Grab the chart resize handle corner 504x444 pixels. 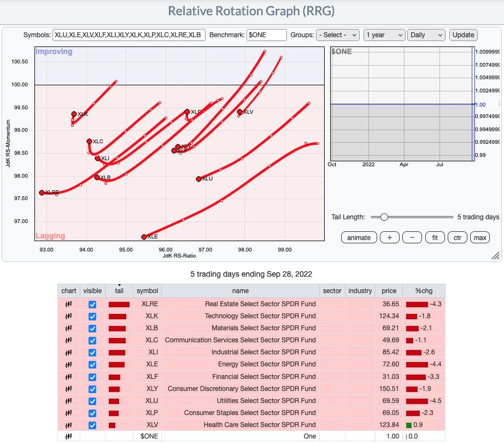(x=495, y=255)
